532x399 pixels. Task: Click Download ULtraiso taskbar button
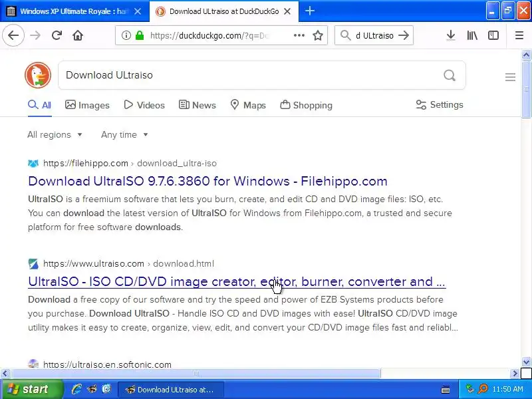pos(171,390)
